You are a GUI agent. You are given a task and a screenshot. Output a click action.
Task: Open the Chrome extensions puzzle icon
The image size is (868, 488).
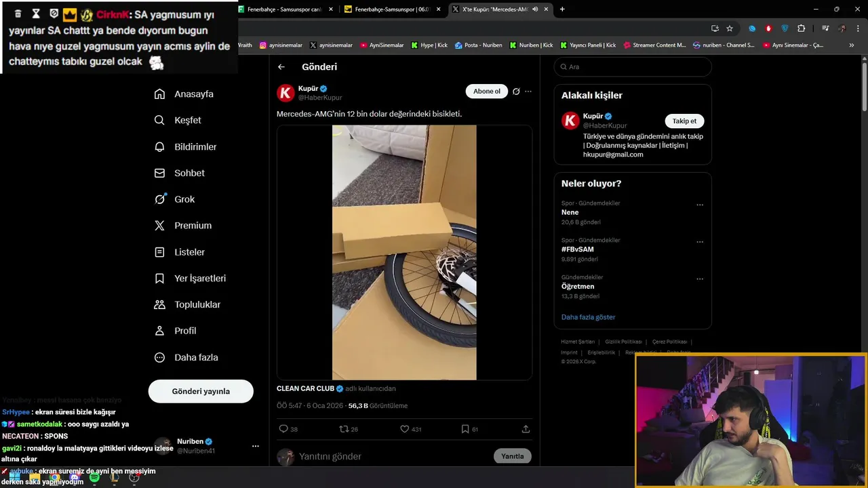coord(802,28)
